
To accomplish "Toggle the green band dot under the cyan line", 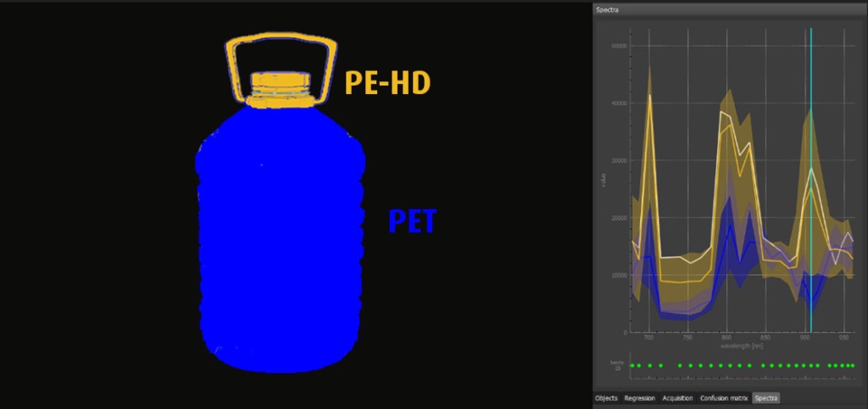I will click(811, 365).
